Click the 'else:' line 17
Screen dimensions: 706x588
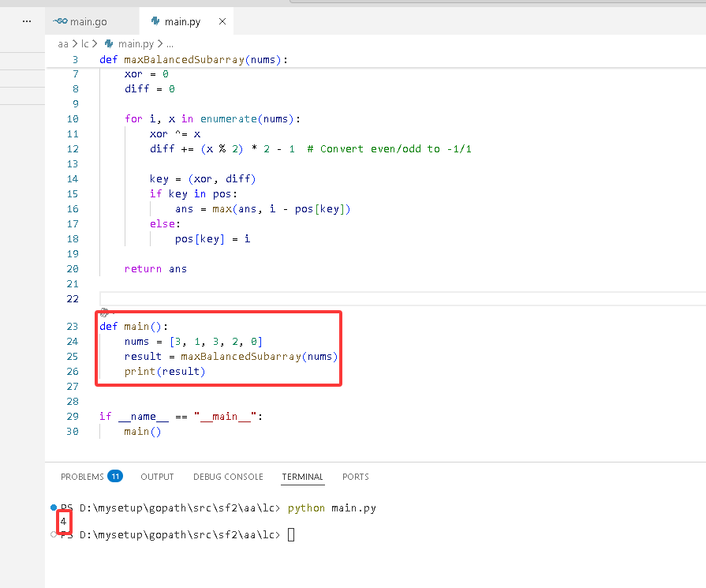[165, 224]
